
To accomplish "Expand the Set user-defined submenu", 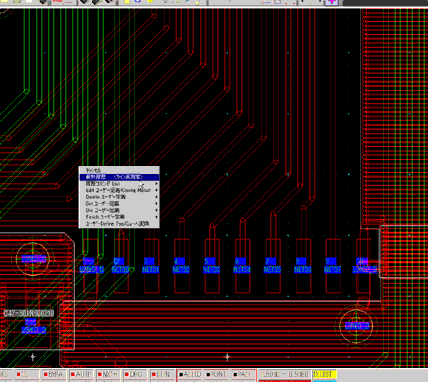I will click(119, 204).
